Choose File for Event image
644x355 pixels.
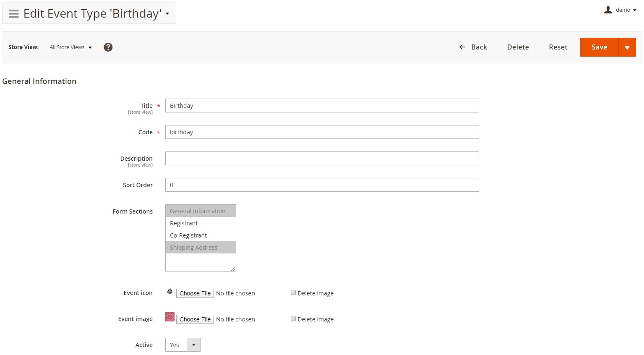tap(195, 319)
